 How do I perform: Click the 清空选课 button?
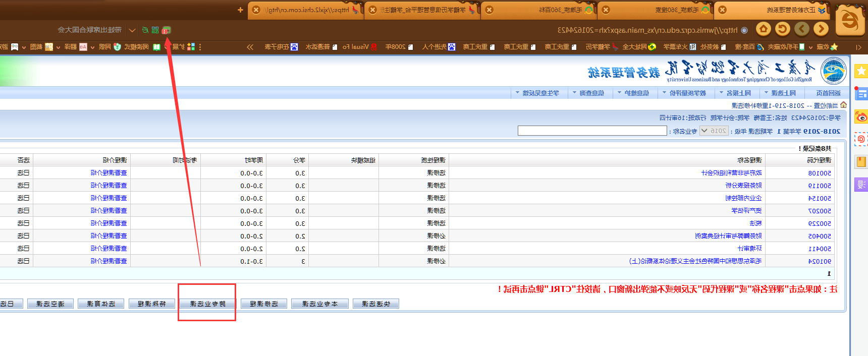pos(50,304)
